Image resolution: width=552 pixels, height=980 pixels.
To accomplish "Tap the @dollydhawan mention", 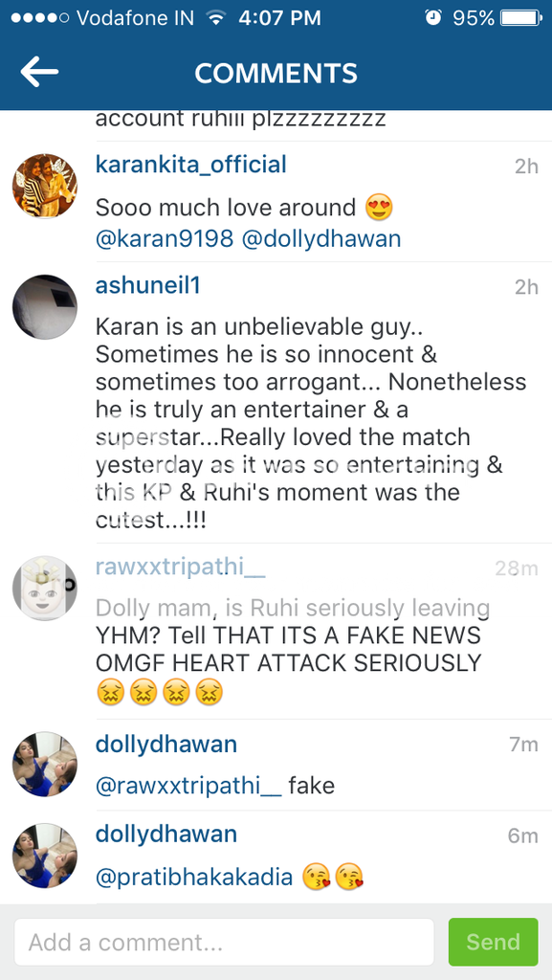I will [x=320, y=238].
